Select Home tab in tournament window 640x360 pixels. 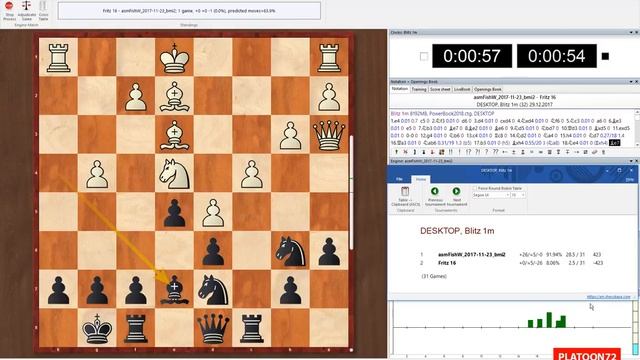click(420, 179)
